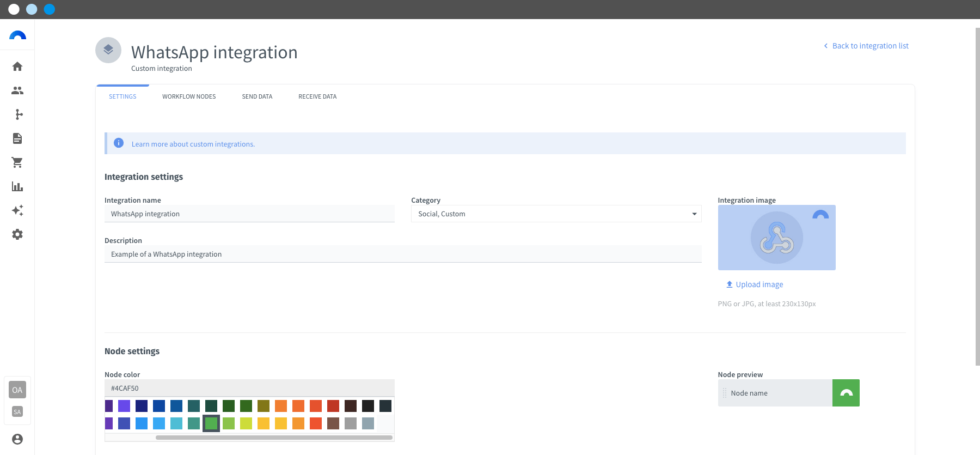Click the color palette horizontal scrollbar
Screen dimensions: 980x455
274,437
